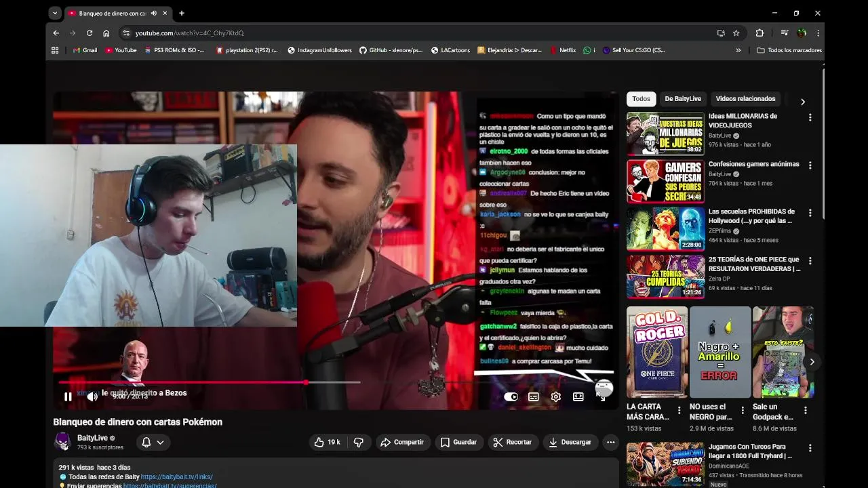Mute the tab via its speaker icon
The height and width of the screenshot is (488, 868).
tap(154, 13)
